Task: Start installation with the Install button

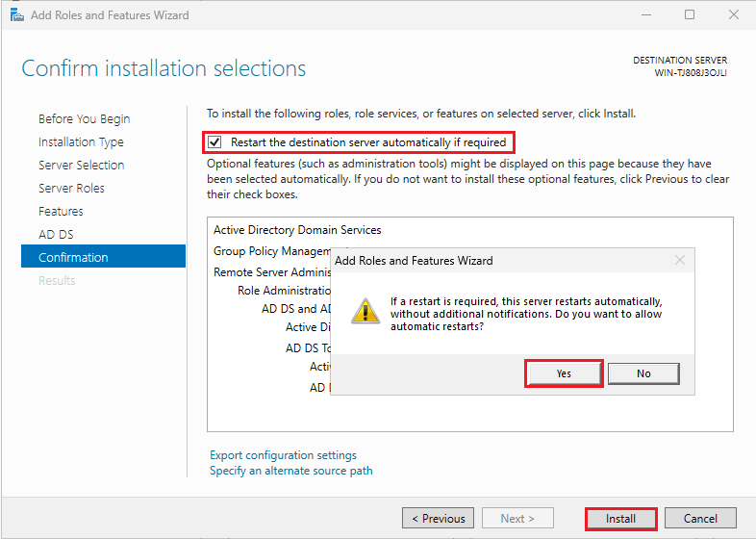Action: coord(620,519)
